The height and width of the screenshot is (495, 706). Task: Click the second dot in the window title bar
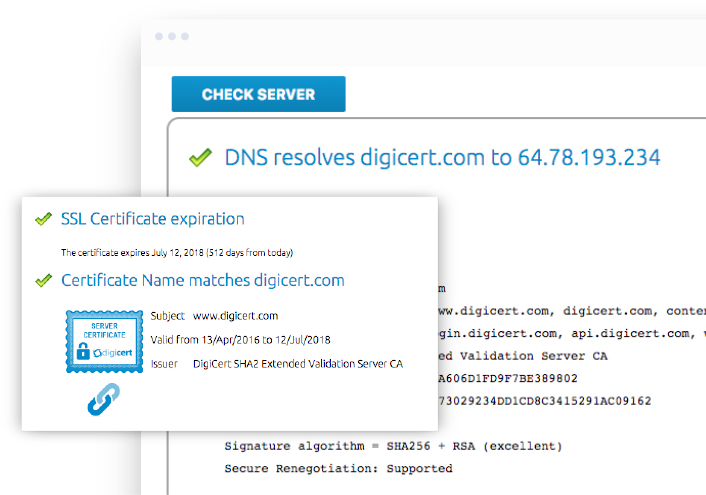pos(172,36)
